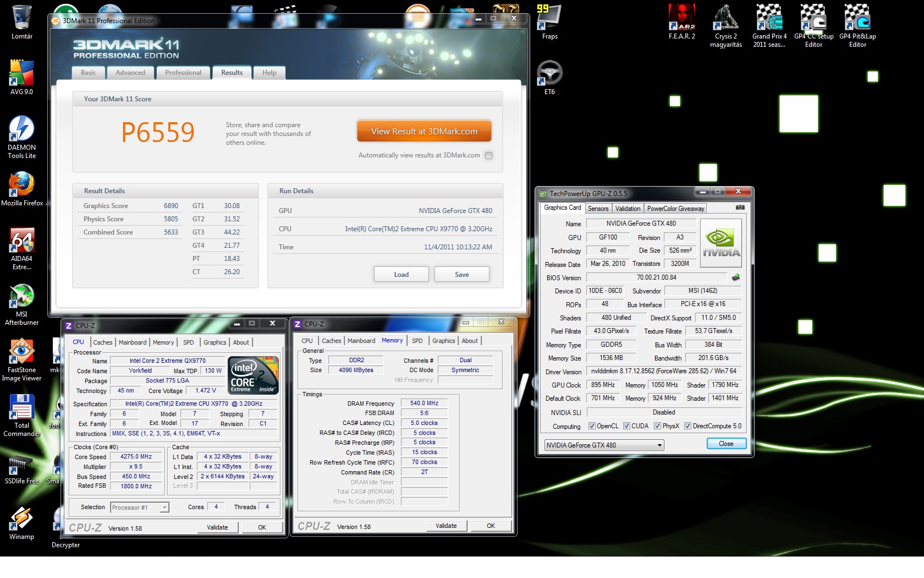
Task: Click the Intel Core 2 Extreme logo
Action: pyautogui.click(x=254, y=375)
